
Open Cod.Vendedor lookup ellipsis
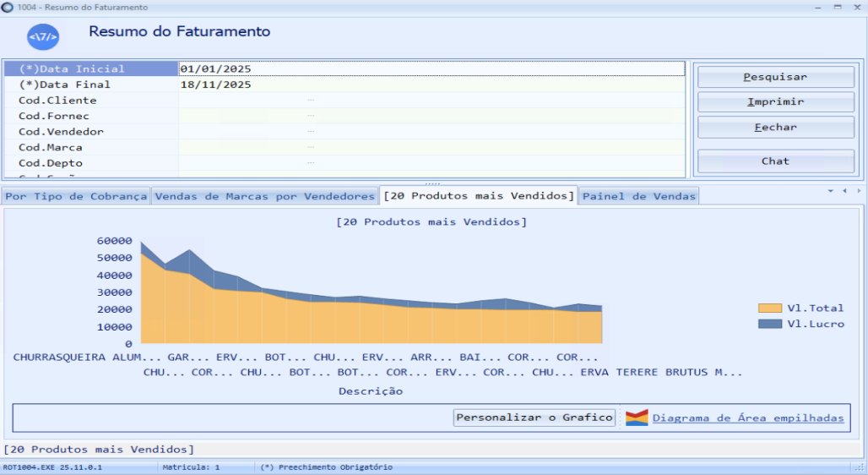(311, 132)
